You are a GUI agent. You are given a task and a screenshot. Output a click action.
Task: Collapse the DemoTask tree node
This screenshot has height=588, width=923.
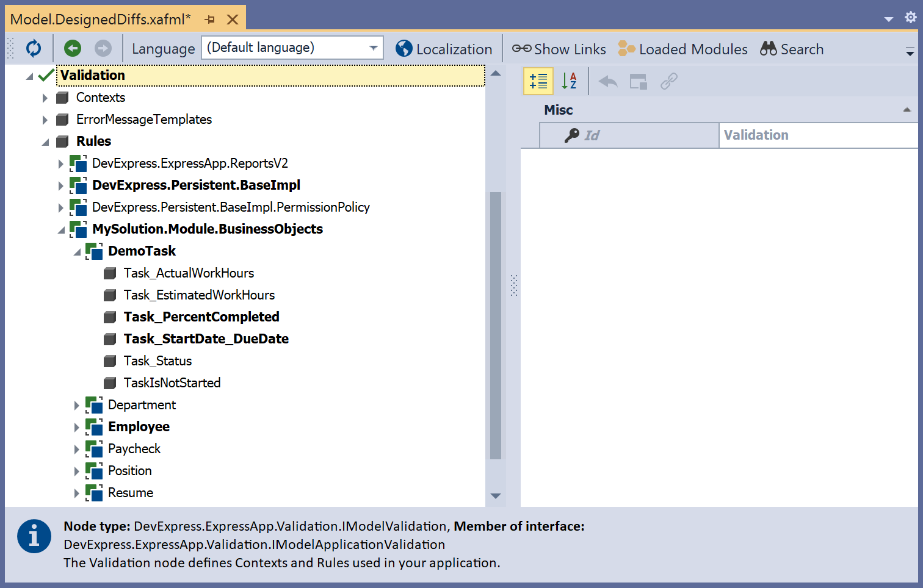pos(77,251)
